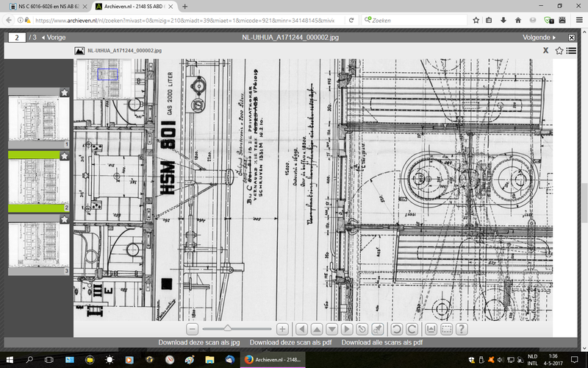
Task: Go to previous scan via Vorige
Action: pos(53,38)
